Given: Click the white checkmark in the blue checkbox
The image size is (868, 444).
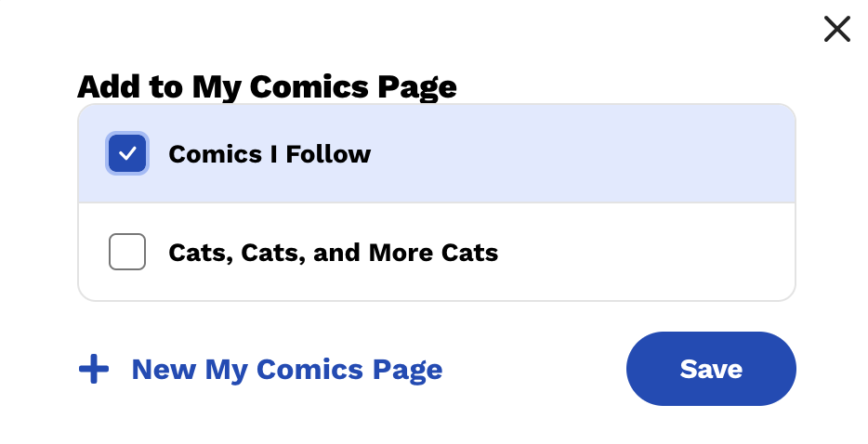Looking at the screenshot, I should coord(127,153).
